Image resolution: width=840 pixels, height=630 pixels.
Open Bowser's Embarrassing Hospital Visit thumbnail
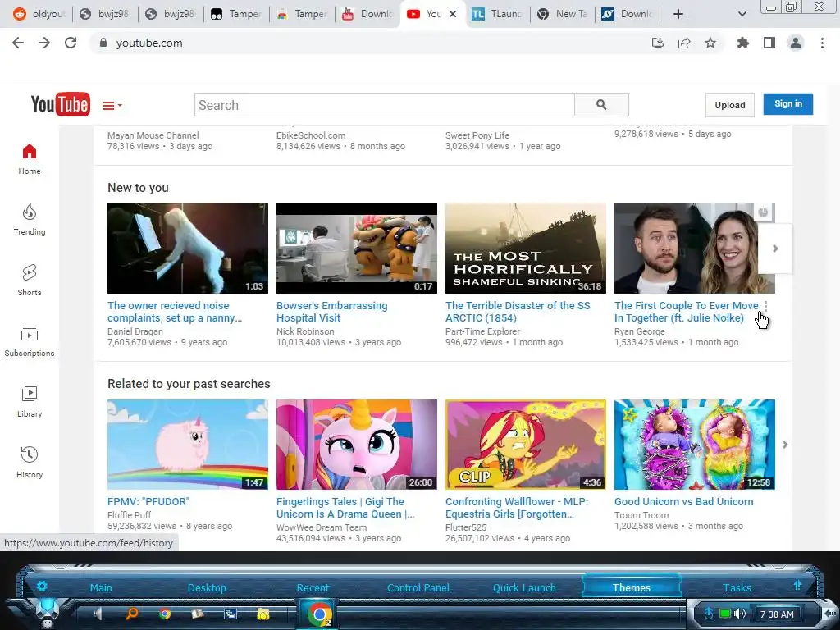pyautogui.click(x=357, y=249)
